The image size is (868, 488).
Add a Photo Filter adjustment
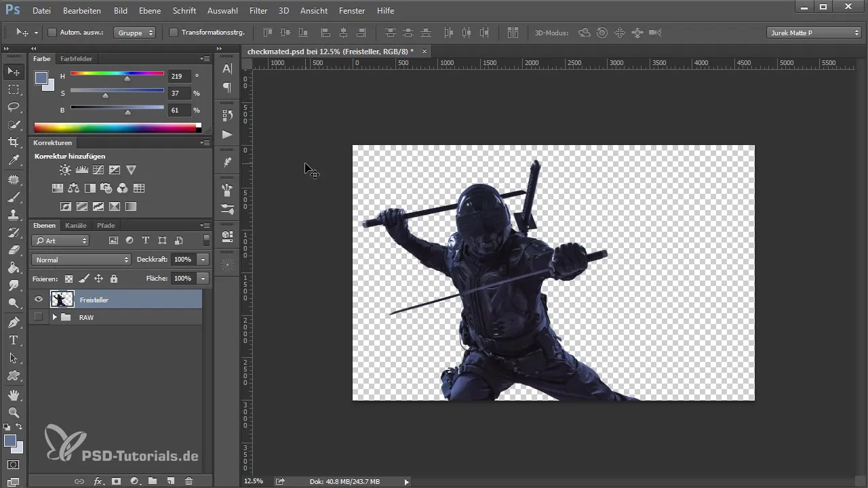pyautogui.click(x=106, y=188)
